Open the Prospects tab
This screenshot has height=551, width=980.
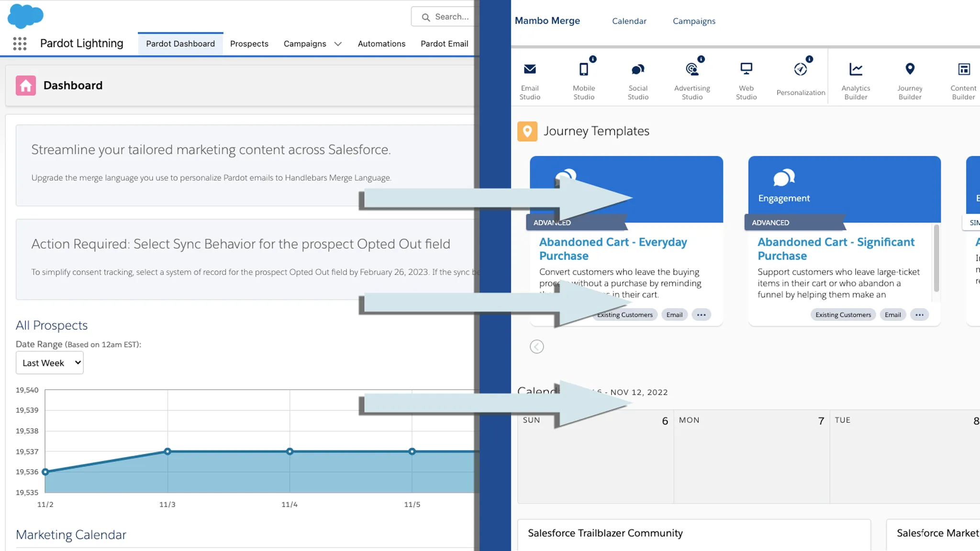coord(249,44)
